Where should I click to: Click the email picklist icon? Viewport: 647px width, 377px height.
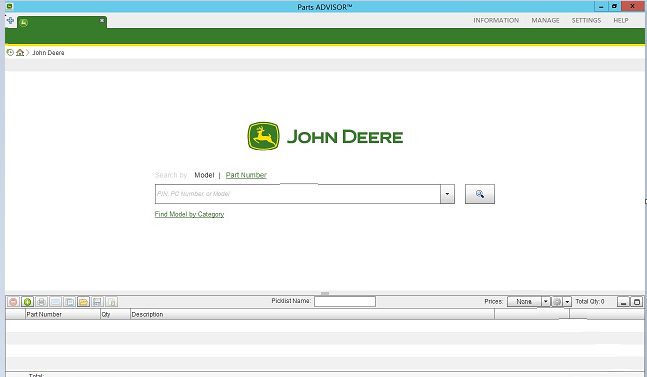tap(55, 302)
